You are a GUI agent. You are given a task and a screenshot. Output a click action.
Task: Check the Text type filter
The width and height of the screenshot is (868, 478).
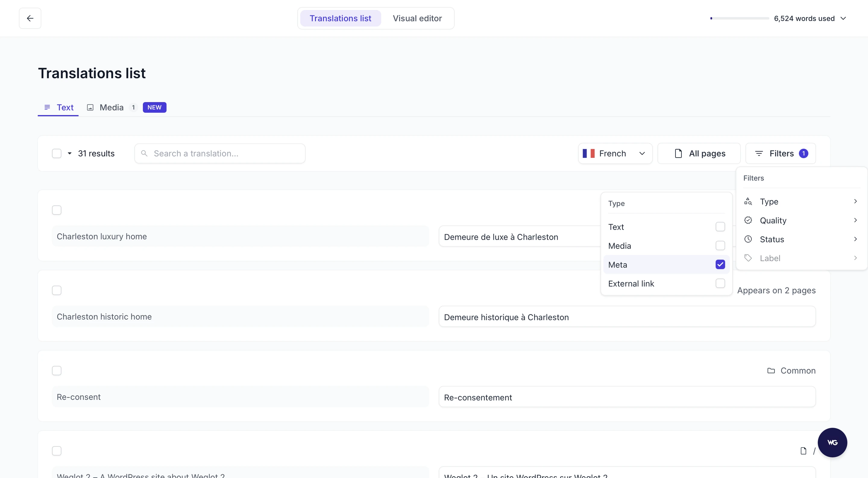pos(720,227)
